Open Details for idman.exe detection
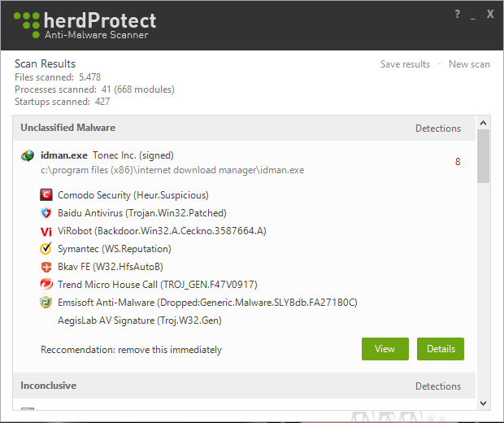Viewport: 504px width, 423px height. tap(441, 349)
